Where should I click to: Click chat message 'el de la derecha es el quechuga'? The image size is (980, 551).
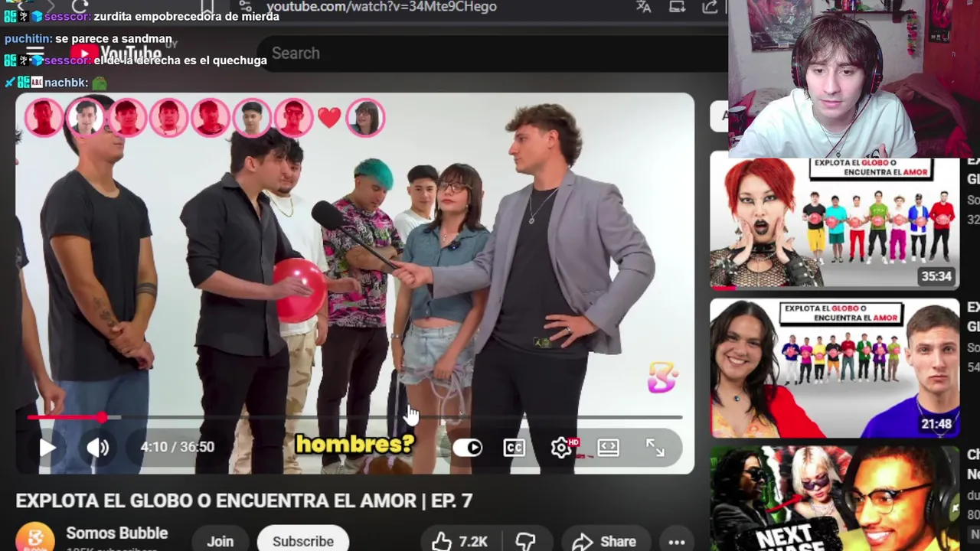pyautogui.click(x=181, y=60)
